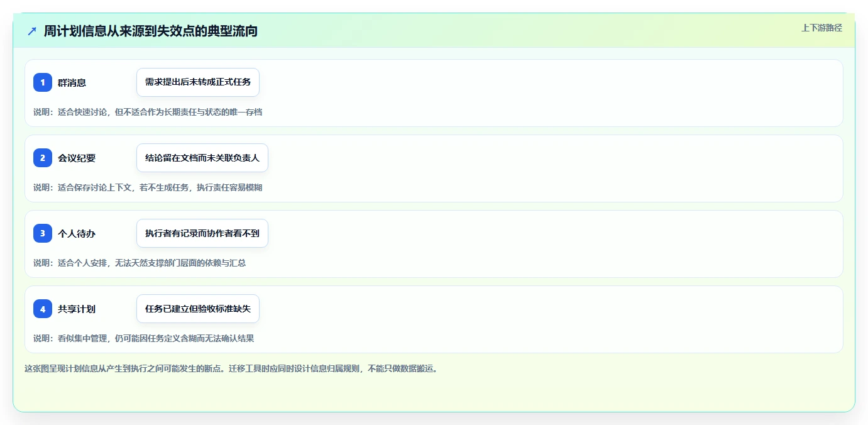Image resolution: width=868 pixels, height=425 pixels.
Task: Click the footer paragraph starting 这张图呈现计划信息
Action: pos(231,368)
